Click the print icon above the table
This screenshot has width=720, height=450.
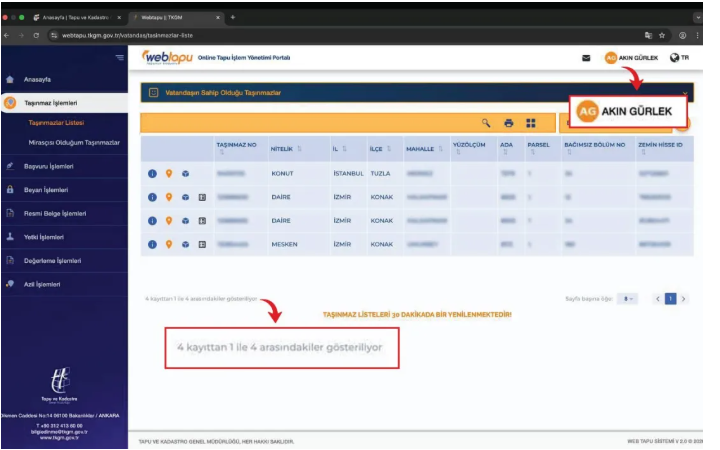point(509,123)
